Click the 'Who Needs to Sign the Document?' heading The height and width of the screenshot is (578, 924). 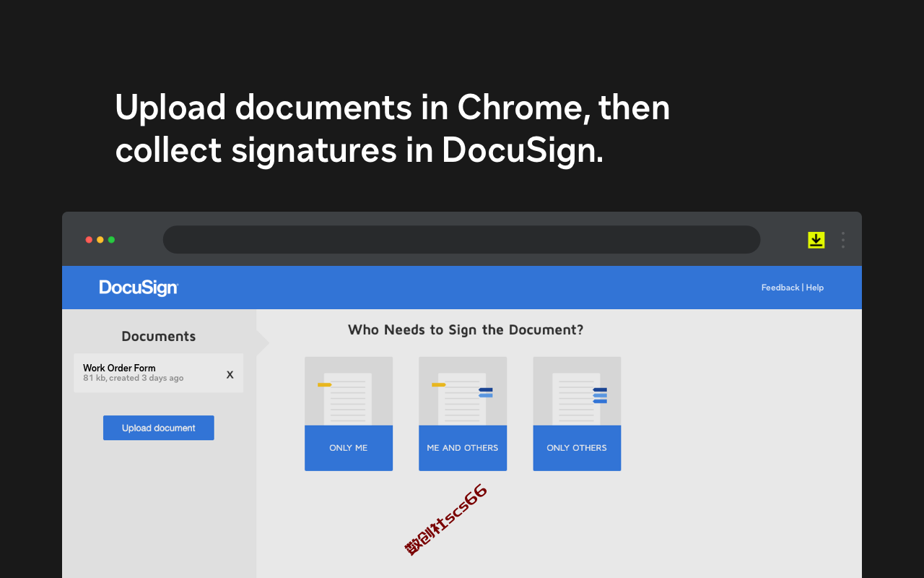[466, 330]
